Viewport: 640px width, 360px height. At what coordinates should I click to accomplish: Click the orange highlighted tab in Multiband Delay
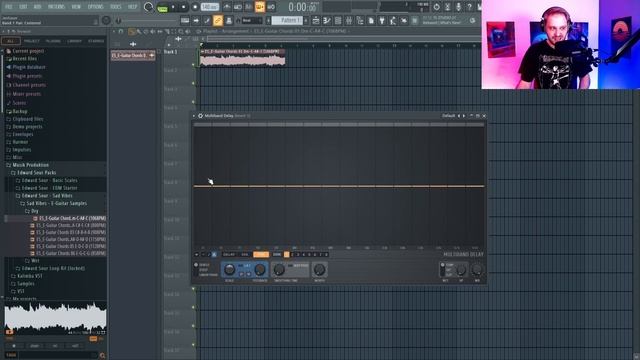[261, 255]
